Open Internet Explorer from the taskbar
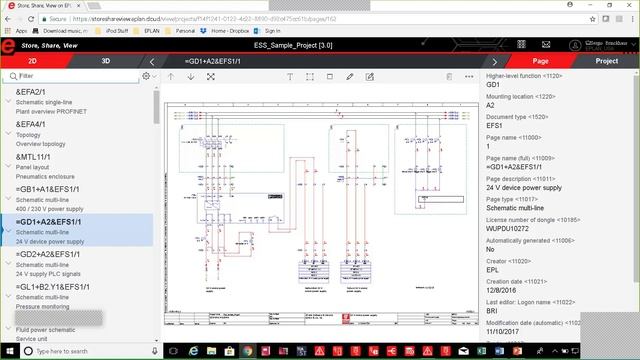 pos(193,351)
